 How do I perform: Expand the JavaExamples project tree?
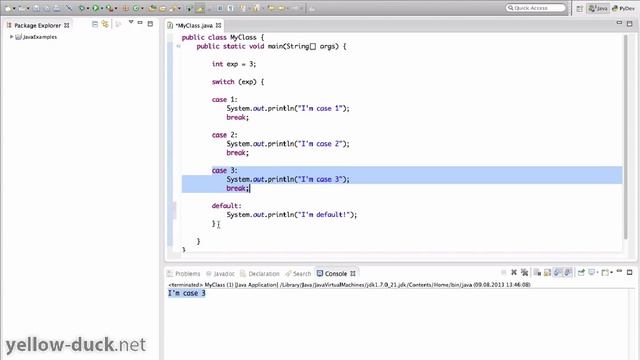(11, 37)
